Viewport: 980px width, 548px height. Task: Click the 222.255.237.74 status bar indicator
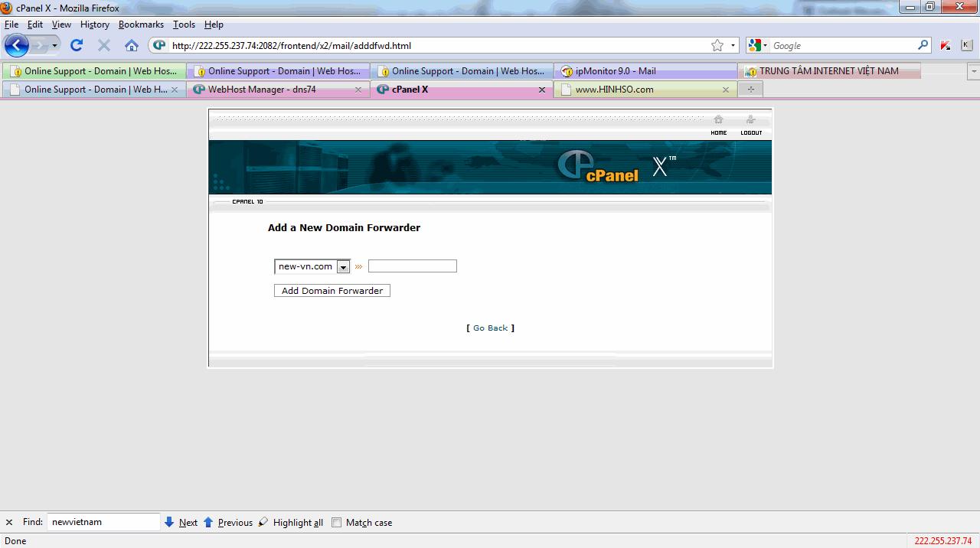(x=943, y=540)
